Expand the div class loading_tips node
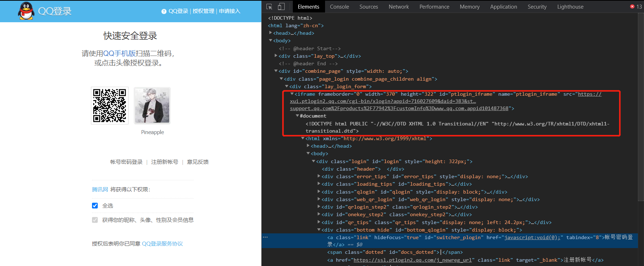Screen dimensions: 644x266 click(319, 184)
